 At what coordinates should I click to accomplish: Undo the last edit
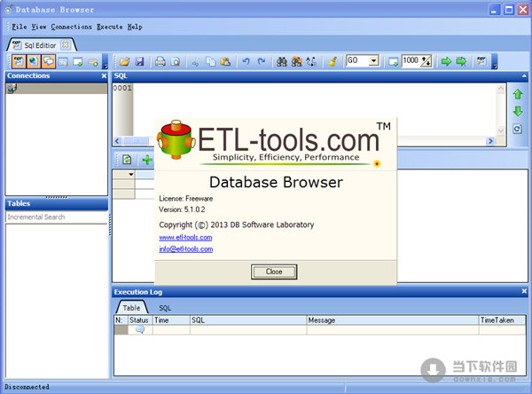click(246, 61)
